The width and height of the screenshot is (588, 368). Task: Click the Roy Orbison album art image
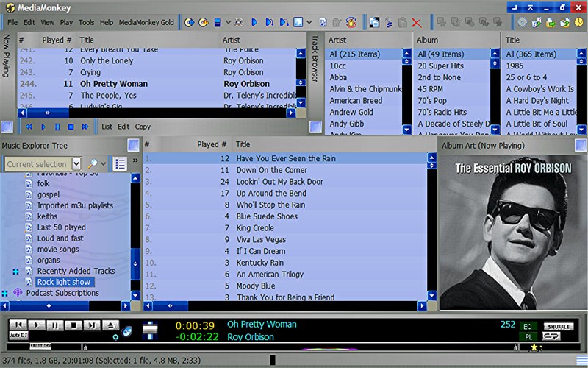point(513,233)
